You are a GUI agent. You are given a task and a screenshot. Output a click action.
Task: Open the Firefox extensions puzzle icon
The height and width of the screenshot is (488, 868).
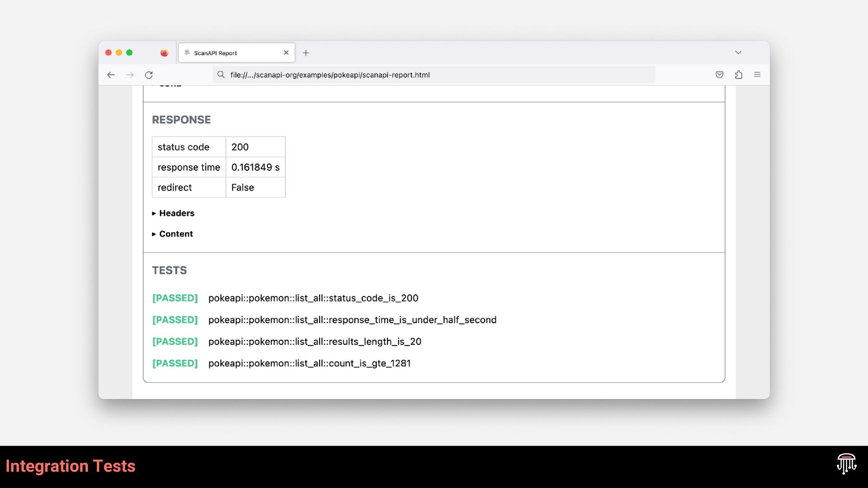(x=738, y=75)
